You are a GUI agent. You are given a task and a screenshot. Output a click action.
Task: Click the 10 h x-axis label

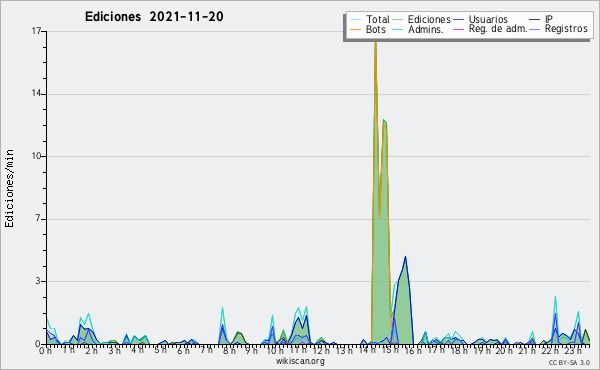(275, 350)
